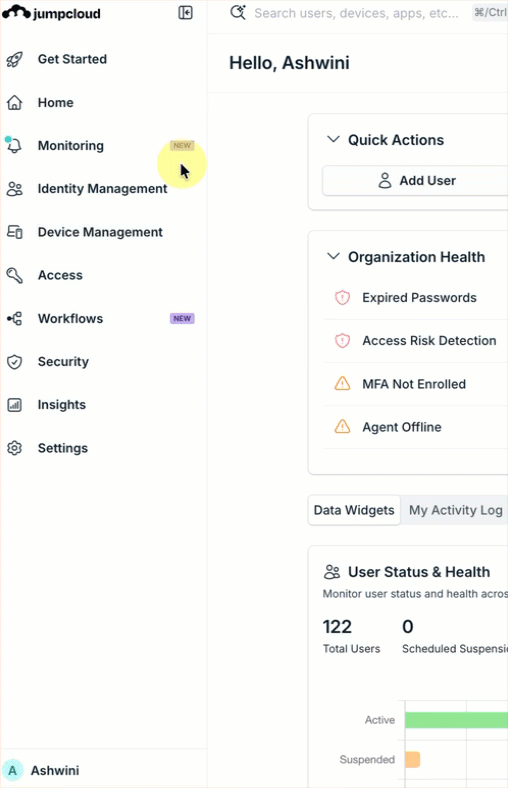The height and width of the screenshot is (788, 508).
Task: Click the MFA Not Enrolled warning icon
Action: click(x=342, y=383)
